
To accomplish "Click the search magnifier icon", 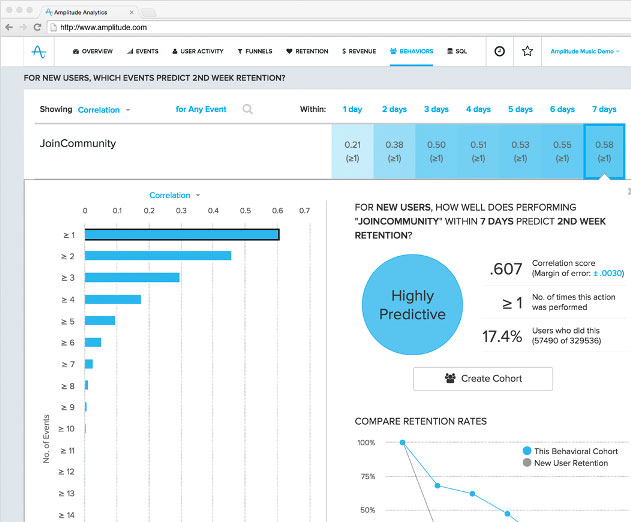I will coord(247,109).
